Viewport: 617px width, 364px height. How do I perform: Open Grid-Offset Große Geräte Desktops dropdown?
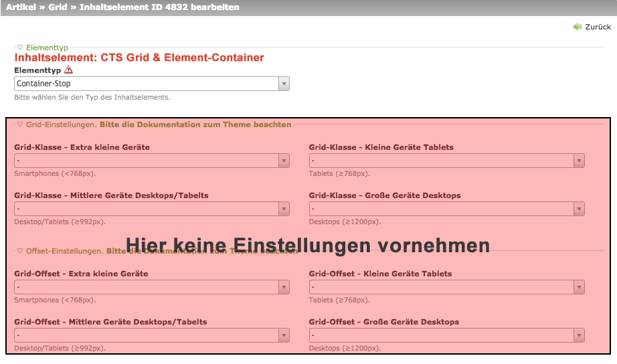tap(446, 335)
